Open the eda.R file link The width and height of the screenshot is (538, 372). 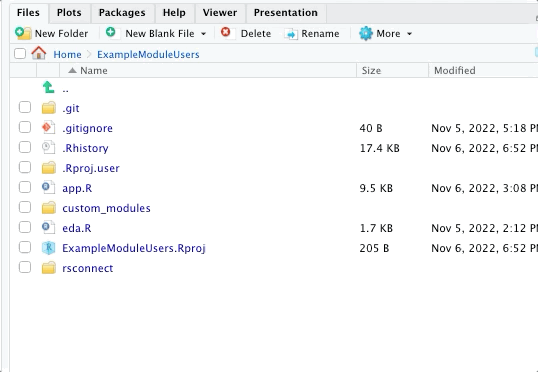pyautogui.click(x=77, y=228)
